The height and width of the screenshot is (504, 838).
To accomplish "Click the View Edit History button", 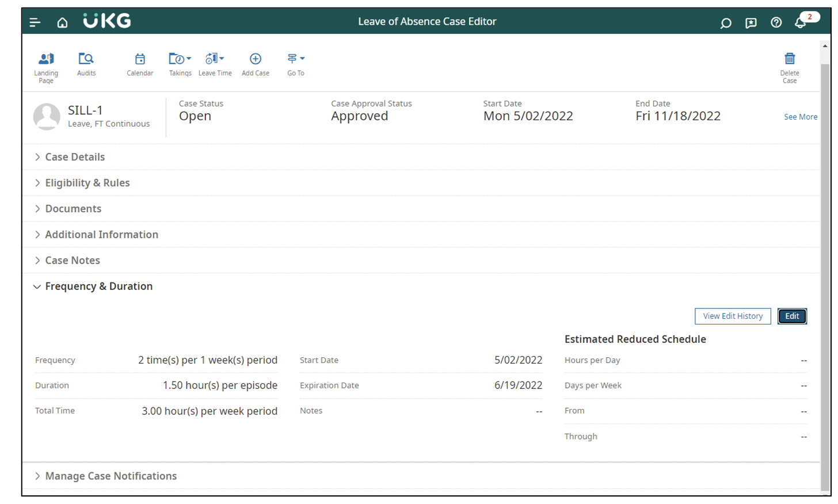I will coord(733,316).
